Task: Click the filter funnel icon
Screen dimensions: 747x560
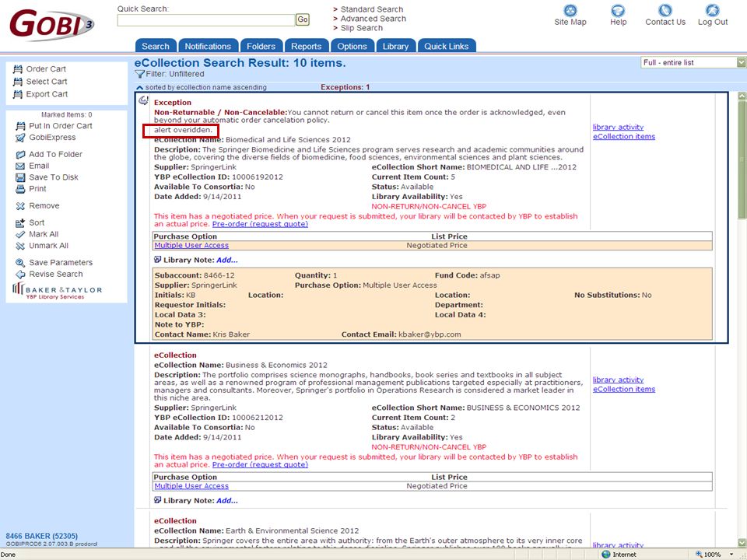Action: [x=139, y=75]
